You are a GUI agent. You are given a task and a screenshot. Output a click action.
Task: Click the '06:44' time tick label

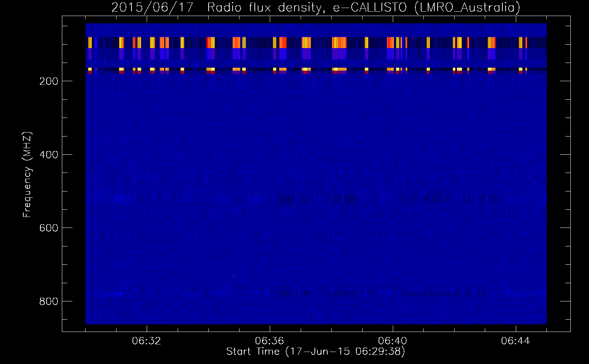516,341
